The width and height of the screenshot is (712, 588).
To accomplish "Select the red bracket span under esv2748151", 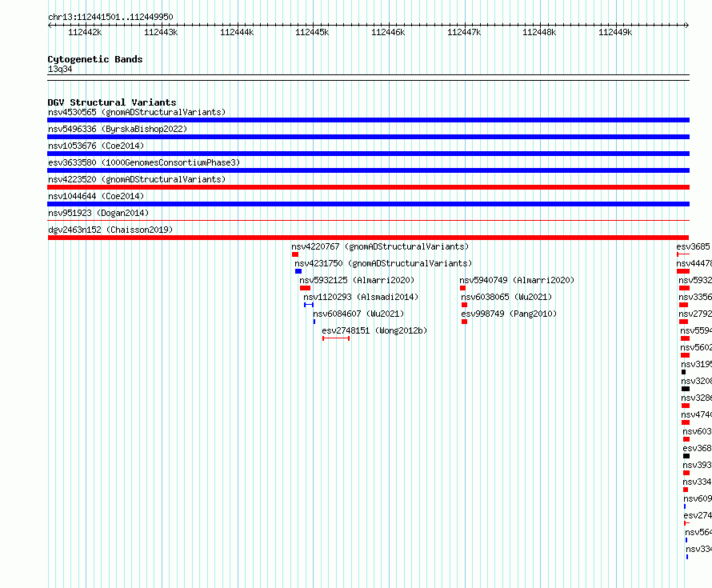I will pyautogui.click(x=336, y=338).
